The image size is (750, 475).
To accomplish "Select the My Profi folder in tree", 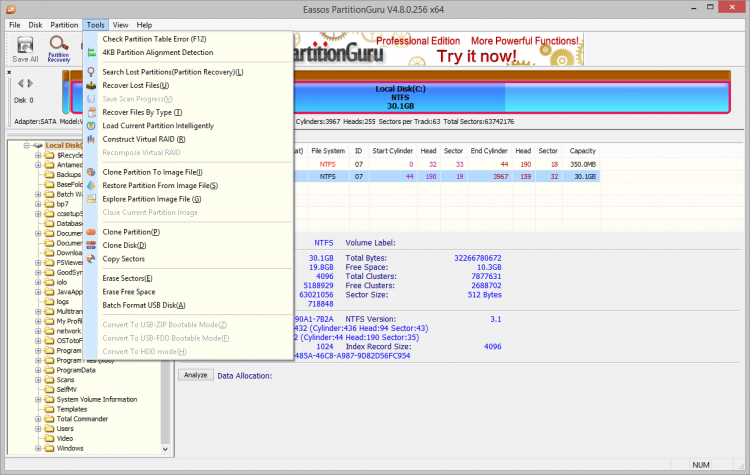I will click(x=69, y=321).
